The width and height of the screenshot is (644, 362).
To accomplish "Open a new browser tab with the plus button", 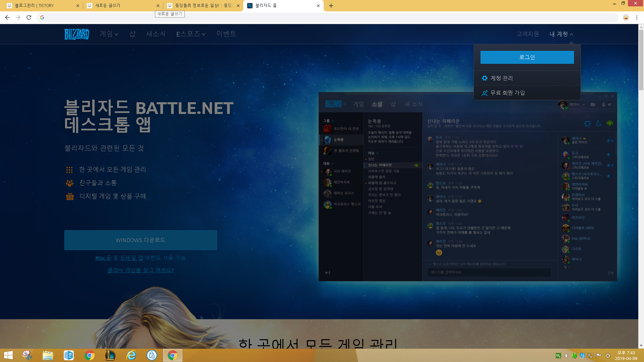I will point(331,6).
